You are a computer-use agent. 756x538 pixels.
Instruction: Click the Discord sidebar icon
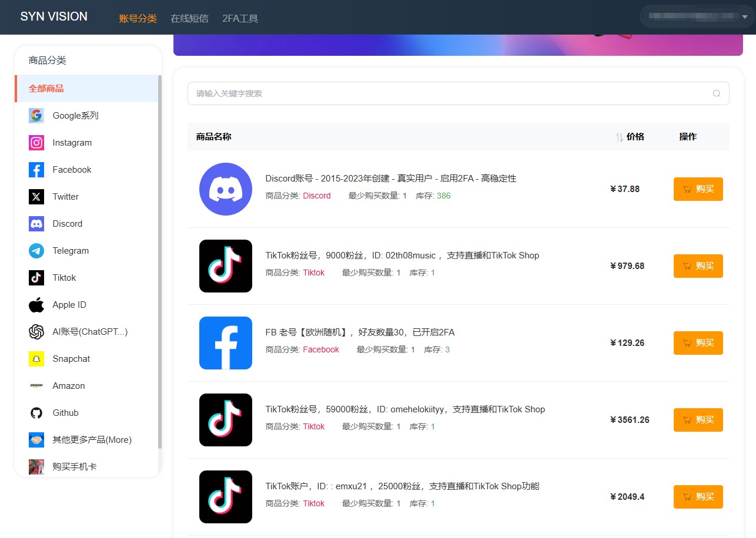pos(36,224)
